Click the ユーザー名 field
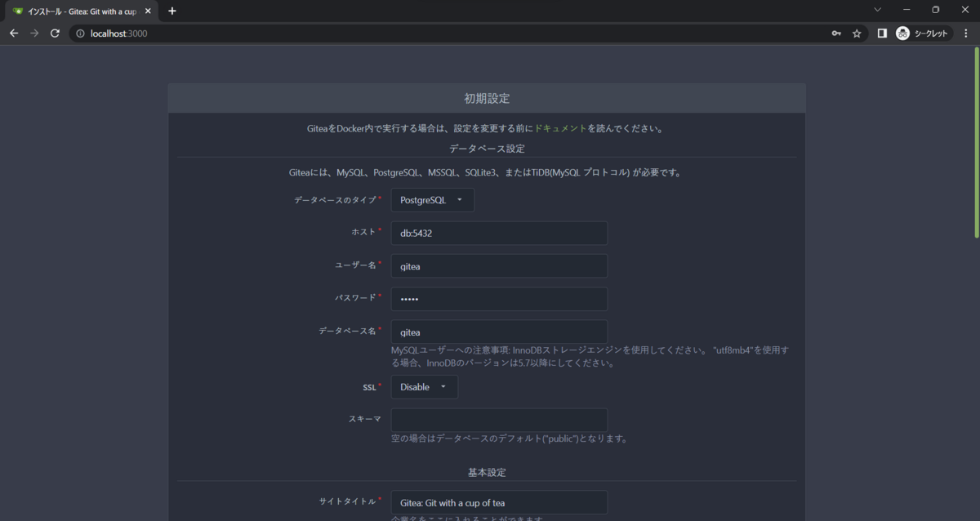Screen dimensions: 980x521 point(499,265)
